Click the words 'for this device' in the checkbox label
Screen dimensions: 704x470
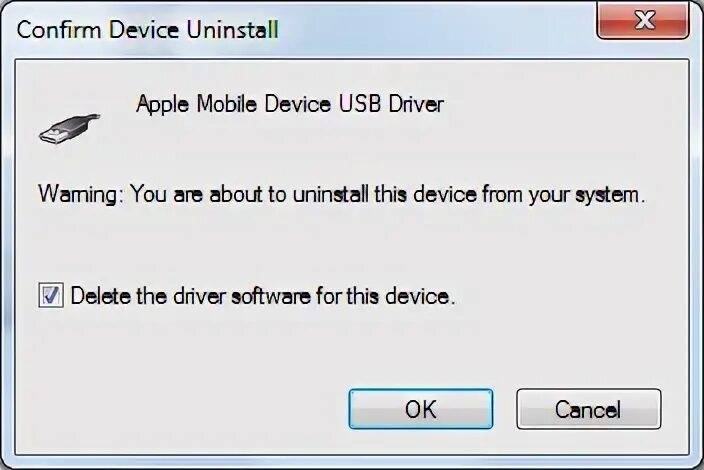pyautogui.click(x=385, y=296)
